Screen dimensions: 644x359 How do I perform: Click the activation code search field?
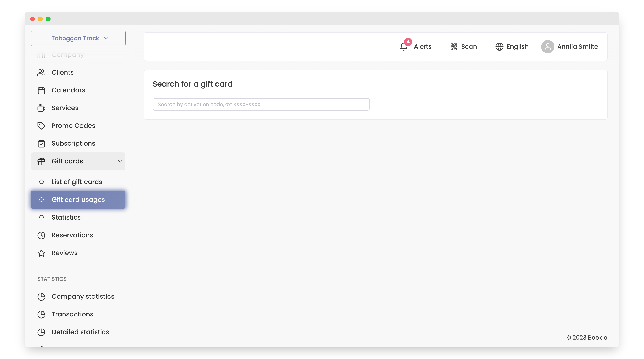tap(261, 104)
